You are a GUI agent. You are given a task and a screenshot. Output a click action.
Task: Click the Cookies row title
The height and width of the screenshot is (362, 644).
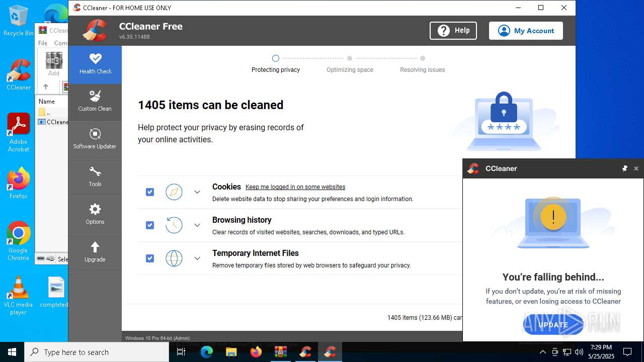(x=226, y=187)
